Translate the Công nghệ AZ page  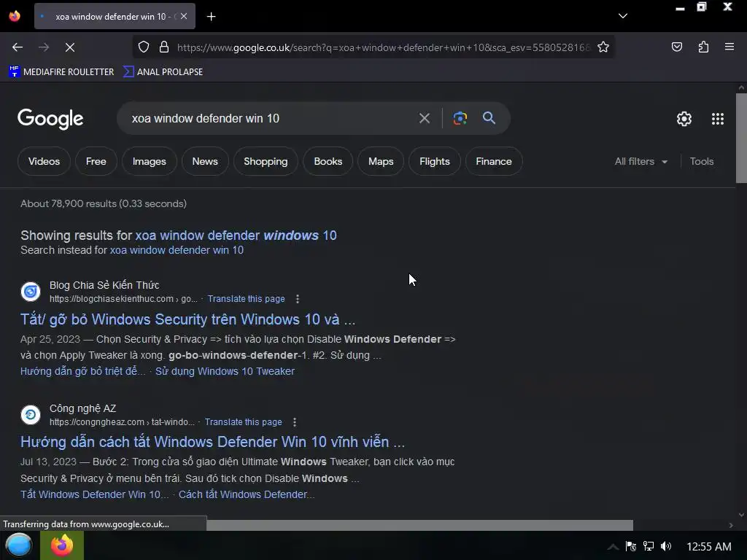244,422
